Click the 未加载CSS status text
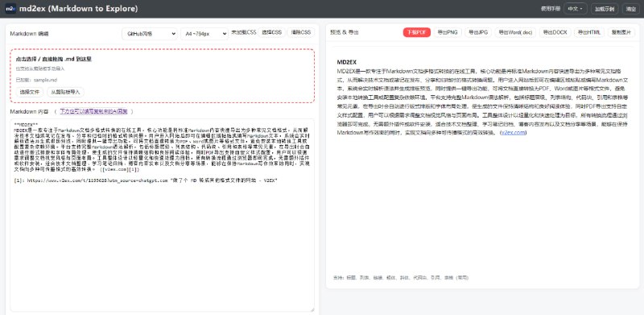 pyautogui.click(x=244, y=32)
